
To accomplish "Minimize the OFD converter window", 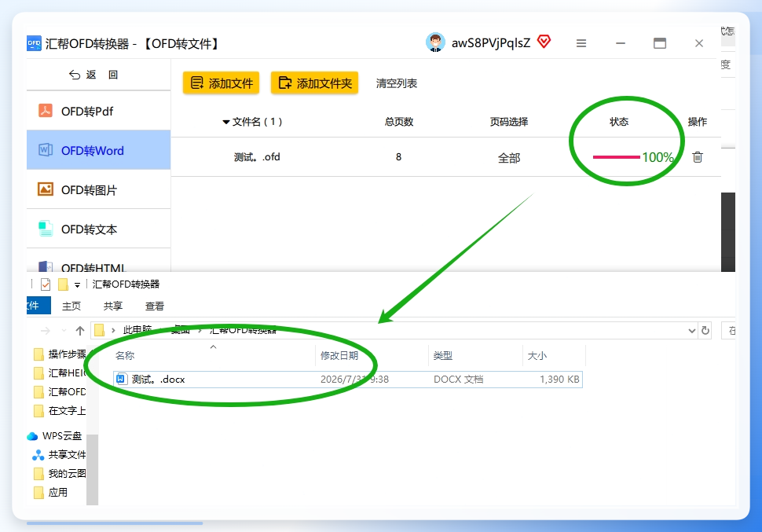I will [x=621, y=43].
